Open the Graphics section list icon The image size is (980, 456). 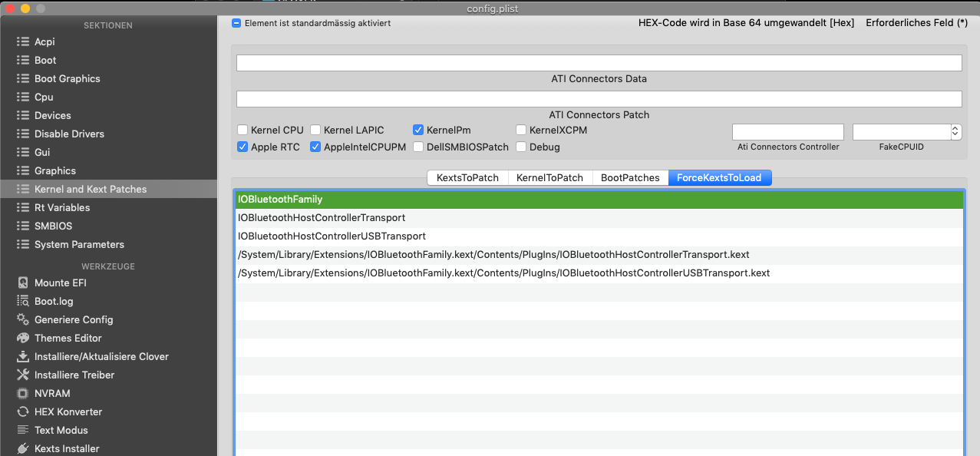tap(23, 170)
